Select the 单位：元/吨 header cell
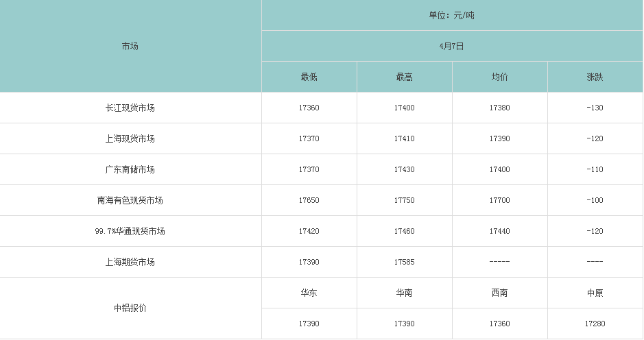Viewport: 644px width, 340px height. 452,15
